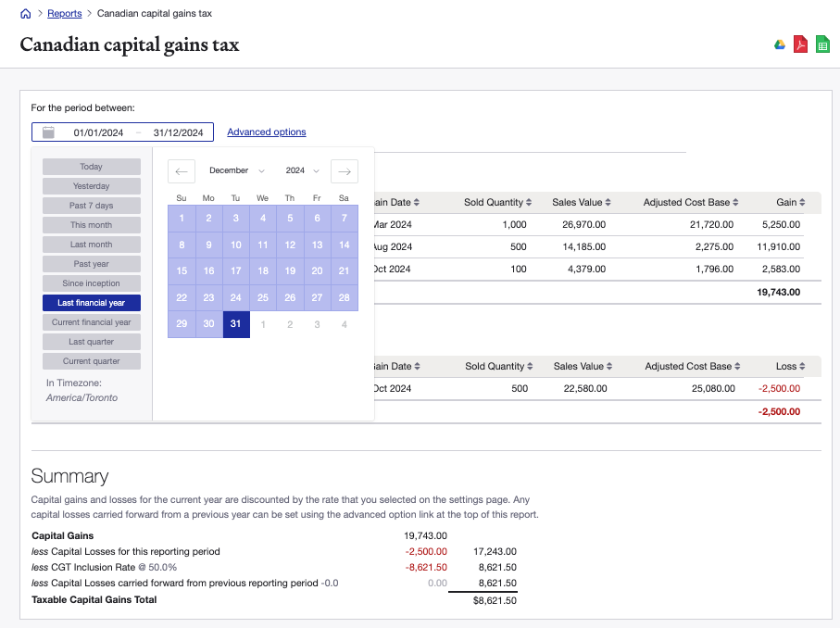Sort gains table by Sold Quantity
The width and height of the screenshot is (840, 628).
point(497,202)
